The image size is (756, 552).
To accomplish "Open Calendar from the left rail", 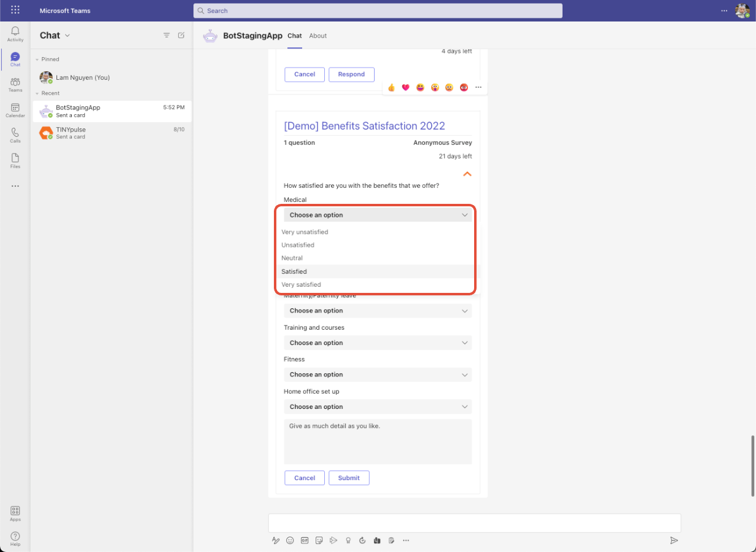I will pos(15,111).
